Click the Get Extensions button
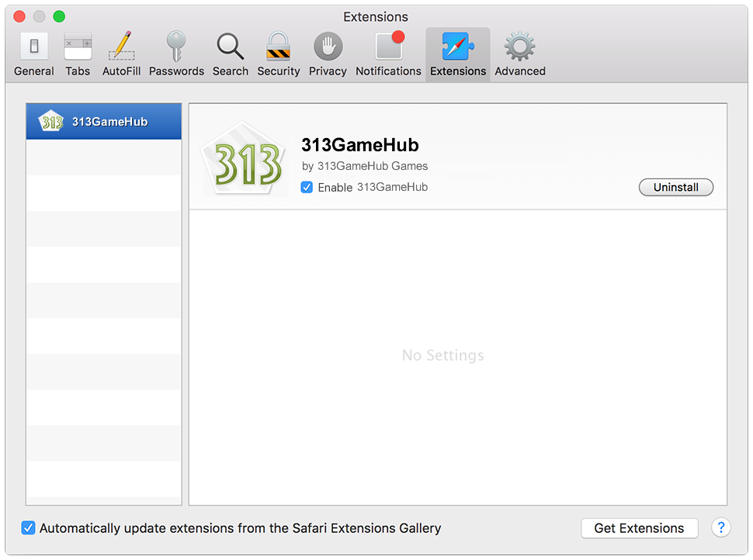Screen dimensions: 753x560 pyautogui.click(x=639, y=528)
